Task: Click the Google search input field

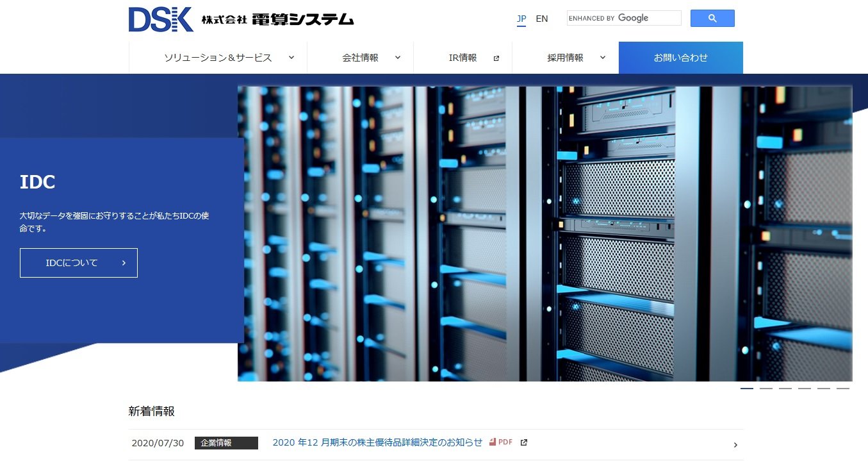Action: coord(623,19)
